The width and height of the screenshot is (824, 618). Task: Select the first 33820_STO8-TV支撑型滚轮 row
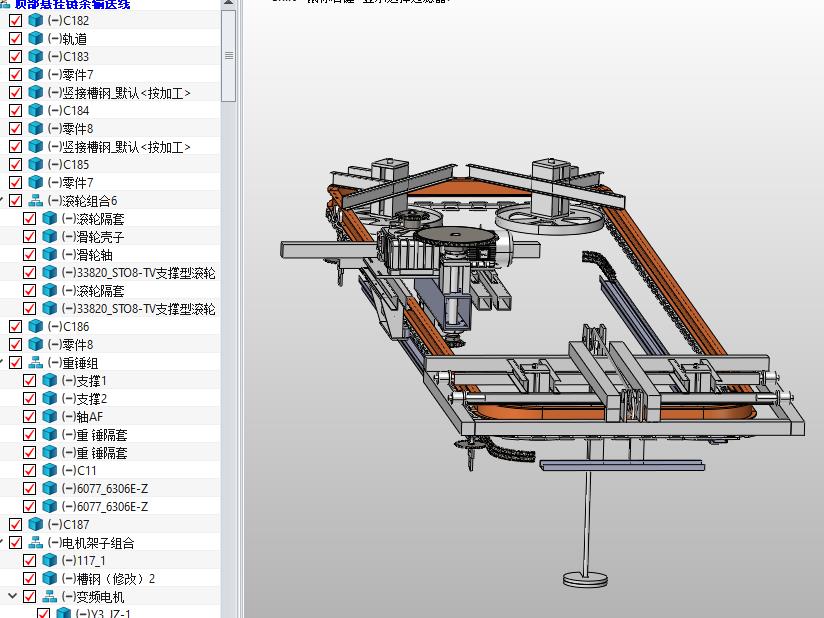point(110,272)
